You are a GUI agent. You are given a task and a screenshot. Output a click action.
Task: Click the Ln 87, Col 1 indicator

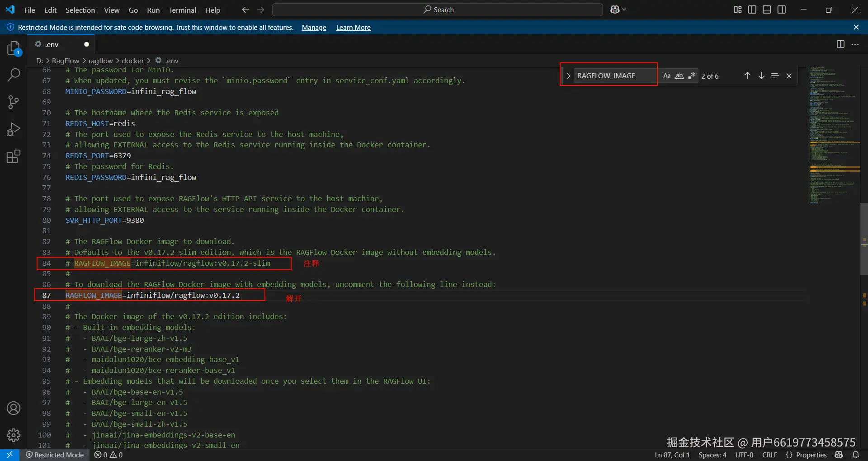[x=672, y=455]
